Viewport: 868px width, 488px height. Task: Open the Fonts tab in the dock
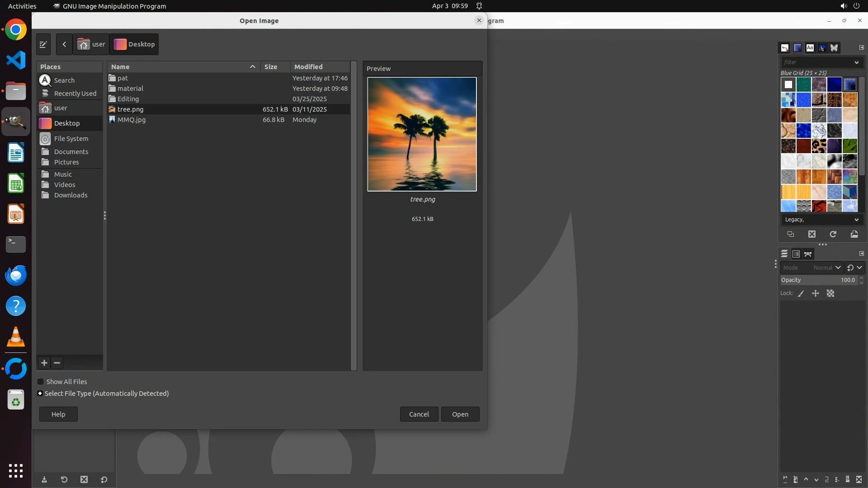point(810,47)
